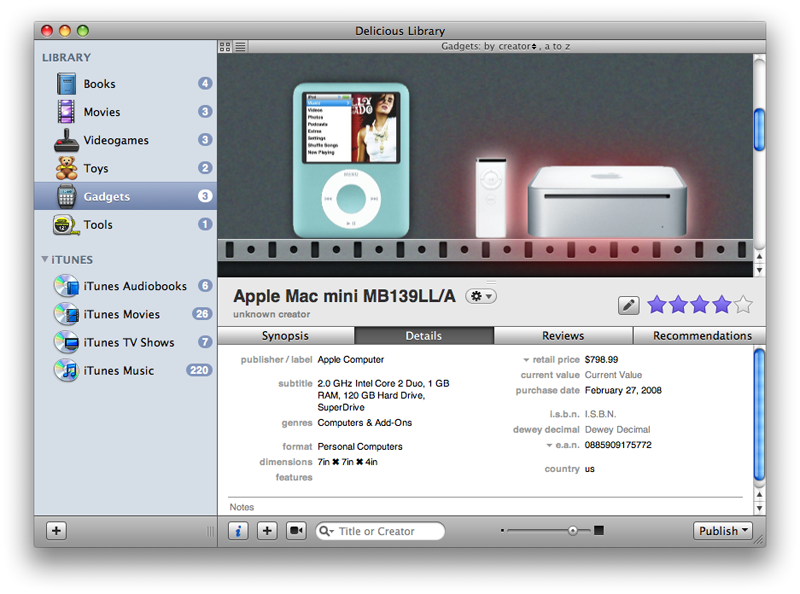Screen dimensions: 800x594
Task: Click the shelf view vertical scrollbar thumb
Action: point(759,130)
